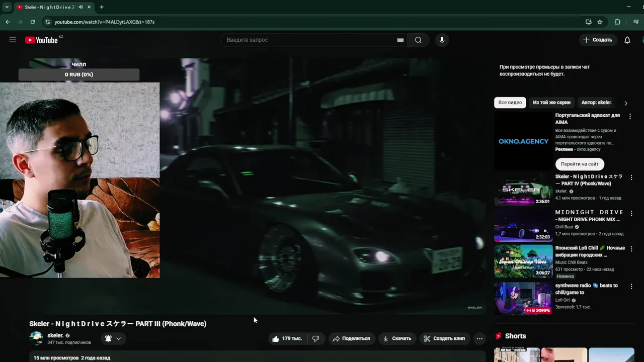
Task: Click first Shorts thumbnail
Action: coord(517,354)
